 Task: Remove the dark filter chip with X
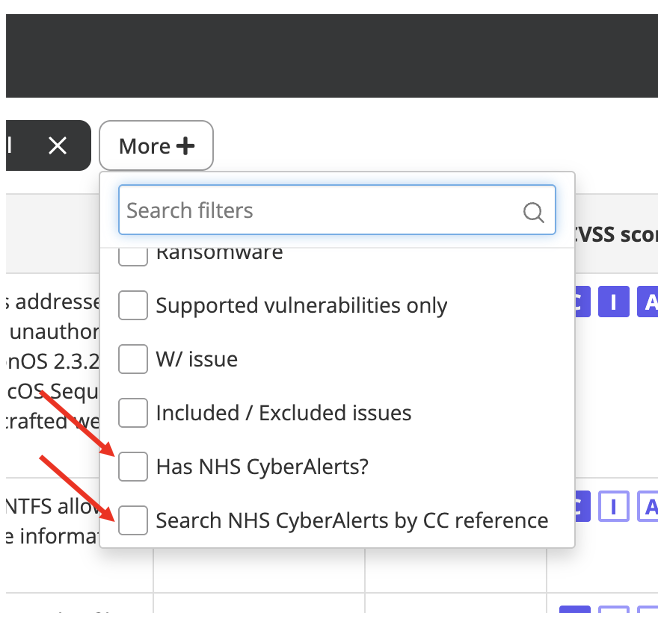click(x=57, y=146)
